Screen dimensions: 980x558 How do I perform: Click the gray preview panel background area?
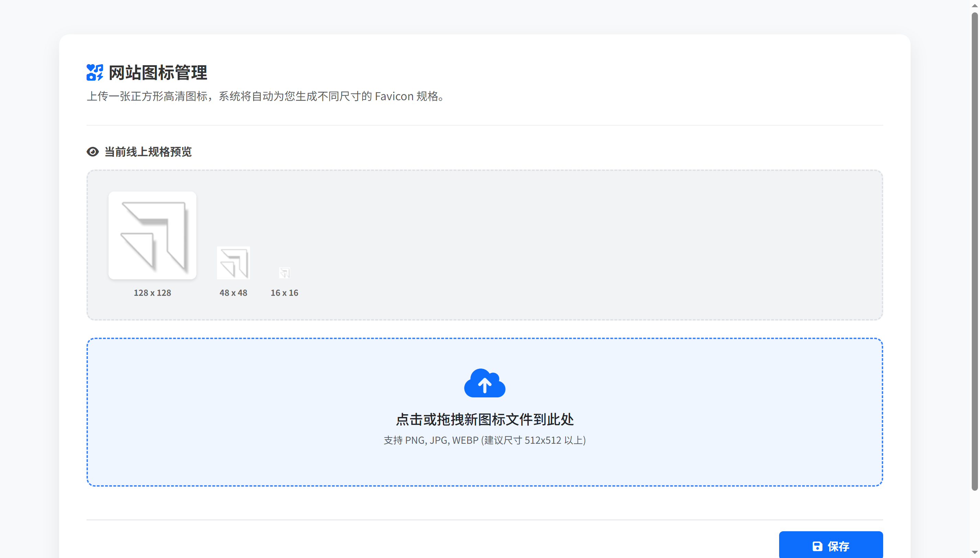point(575,245)
